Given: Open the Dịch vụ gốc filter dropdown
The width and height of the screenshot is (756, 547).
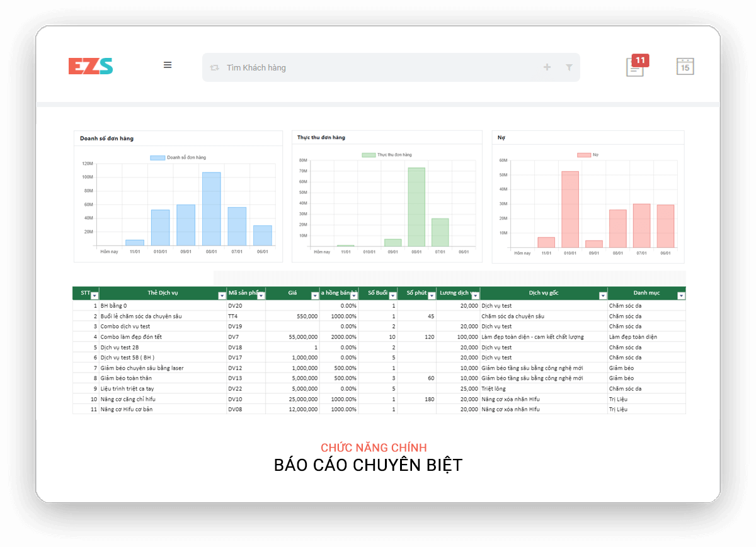Looking at the screenshot, I should pos(603,296).
